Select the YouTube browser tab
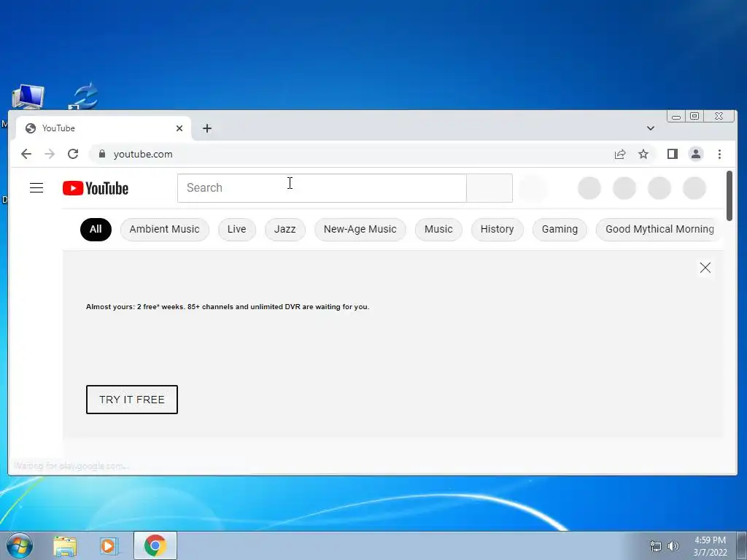This screenshot has height=560, width=747. [104, 128]
